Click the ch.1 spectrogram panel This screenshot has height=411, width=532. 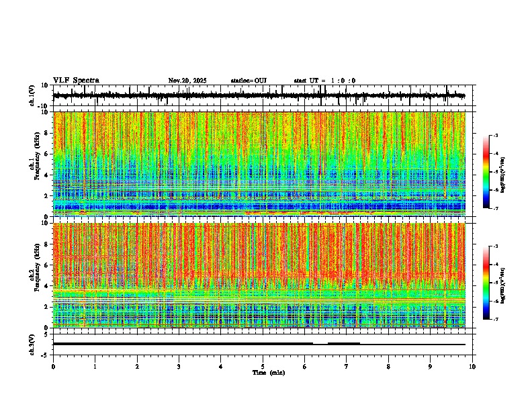click(259, 164)
